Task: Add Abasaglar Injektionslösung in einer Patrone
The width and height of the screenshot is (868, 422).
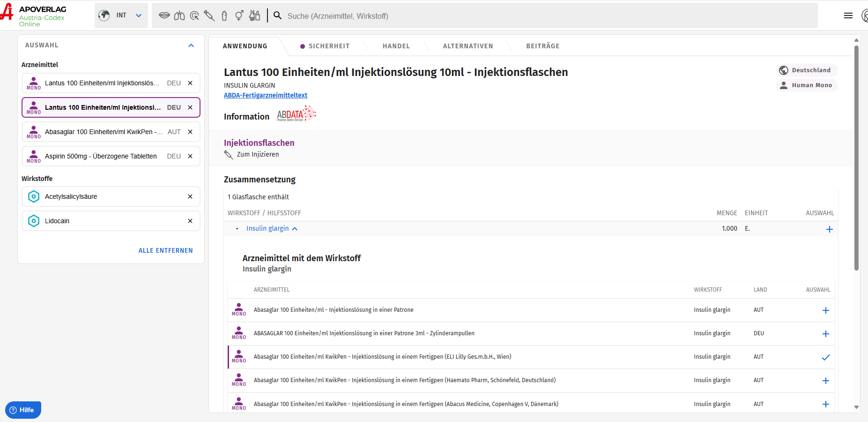Action: (825, 310)
